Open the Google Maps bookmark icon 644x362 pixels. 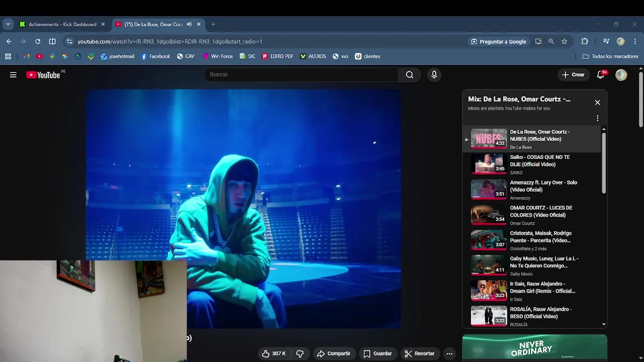(52, 56)
